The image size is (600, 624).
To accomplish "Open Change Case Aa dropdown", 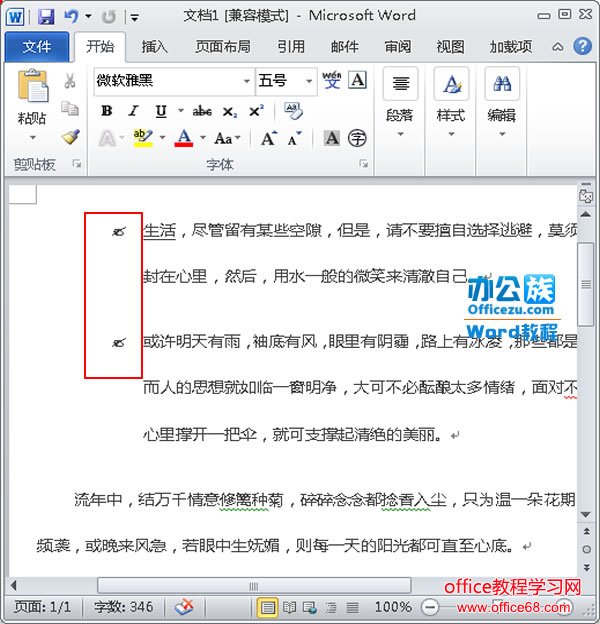I will [x=228, y=138].
